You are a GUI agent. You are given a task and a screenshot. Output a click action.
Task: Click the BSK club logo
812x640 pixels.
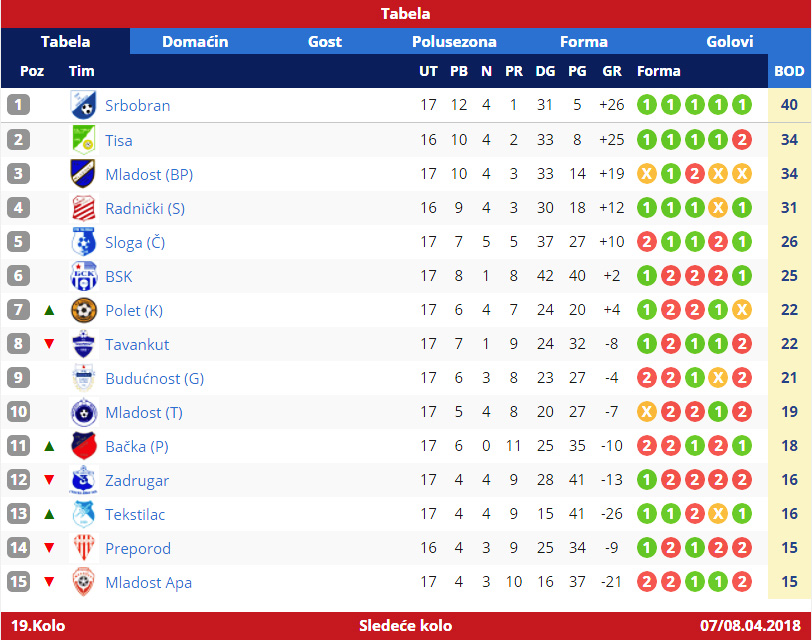[x=83, y=276]
